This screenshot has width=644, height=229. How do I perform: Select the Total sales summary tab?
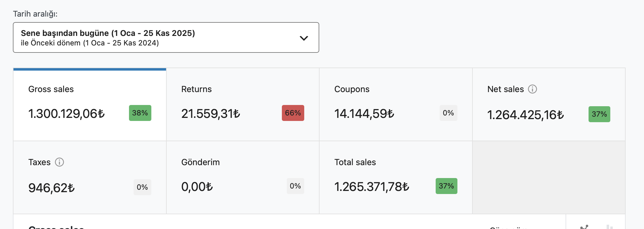[396, 177]
